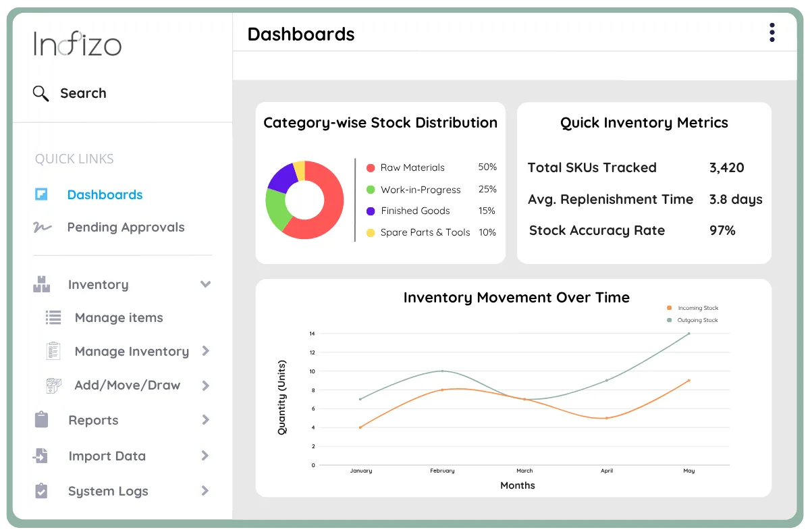810x532 pixels.
Task: Select the Reports clipboard icon
Action: coord(42,420)
